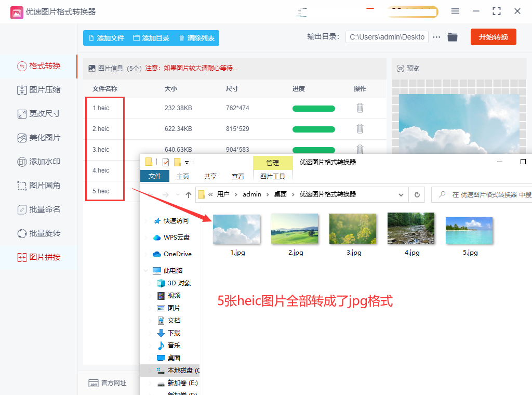
Task: Delete the 1.heic row with trash icon
Action: [x=360, y=108]
